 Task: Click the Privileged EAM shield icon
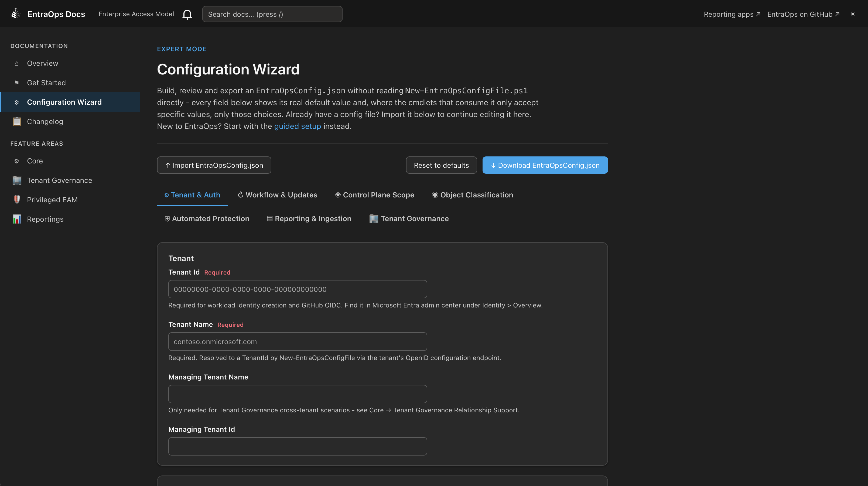(x=17, y=200)
